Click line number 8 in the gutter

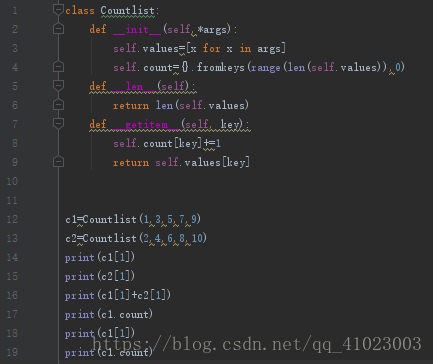pyautogui.click(x=15, y=143)
